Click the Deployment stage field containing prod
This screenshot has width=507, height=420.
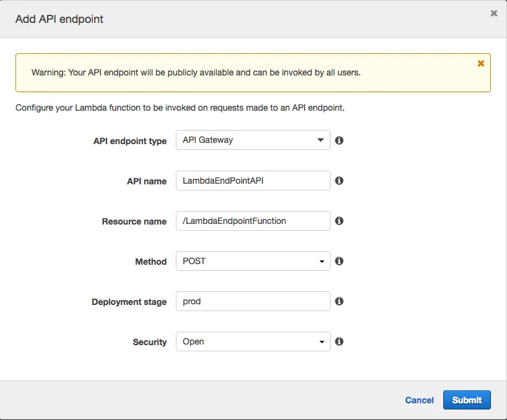point(253,301)
